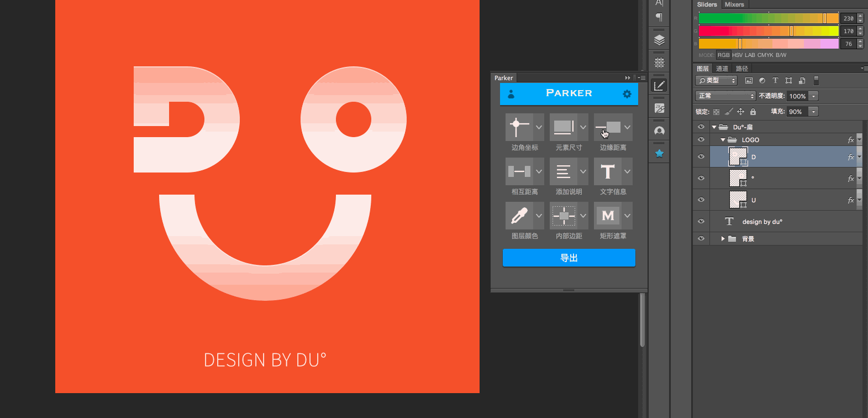Open the opacity 不透明度 dropdown arrow

point(813,96)
